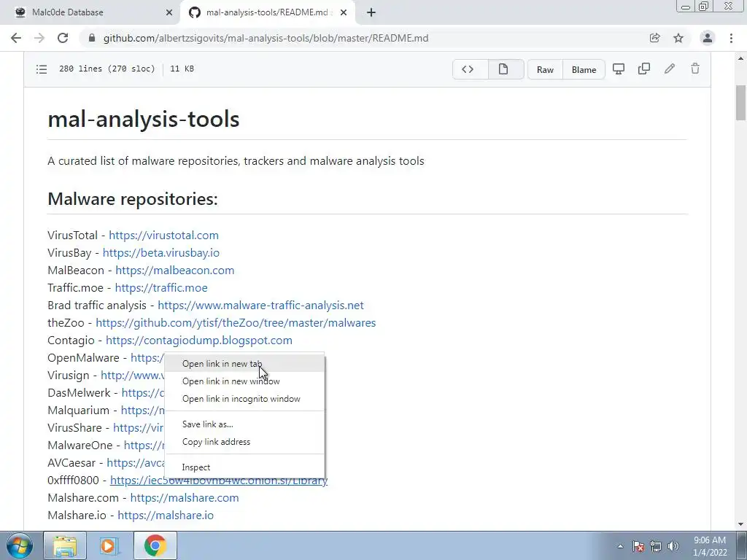
Task: Go back using browser back arrow
Action: (x=16, y=38)
